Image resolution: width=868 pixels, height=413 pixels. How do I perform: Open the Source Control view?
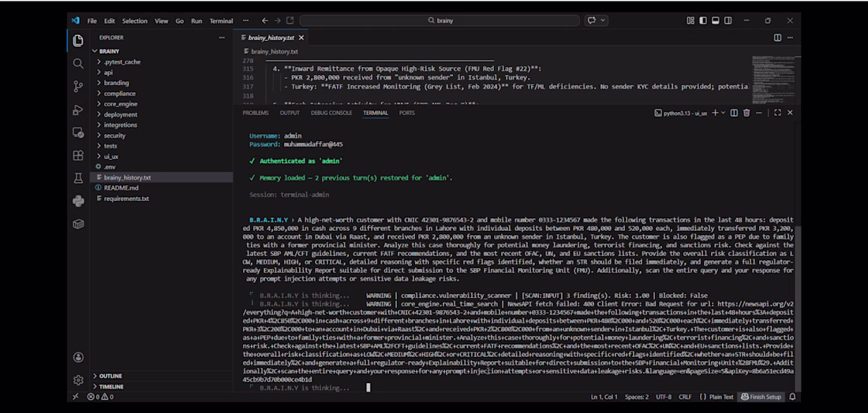78,87
